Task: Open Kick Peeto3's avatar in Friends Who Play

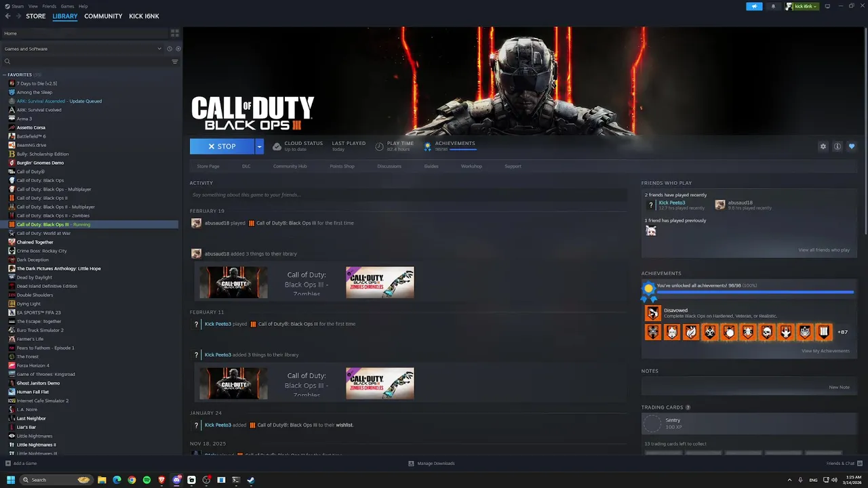Action: (651, 205)
